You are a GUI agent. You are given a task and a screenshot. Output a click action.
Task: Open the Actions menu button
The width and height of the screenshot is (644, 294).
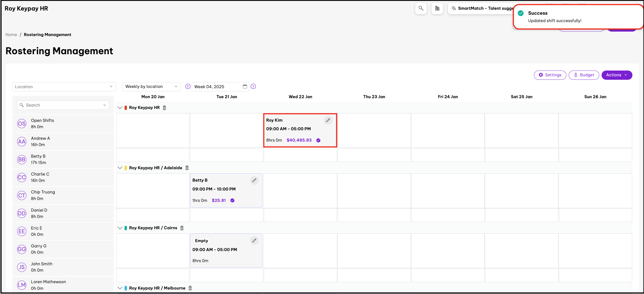click(x=617, y=75)
